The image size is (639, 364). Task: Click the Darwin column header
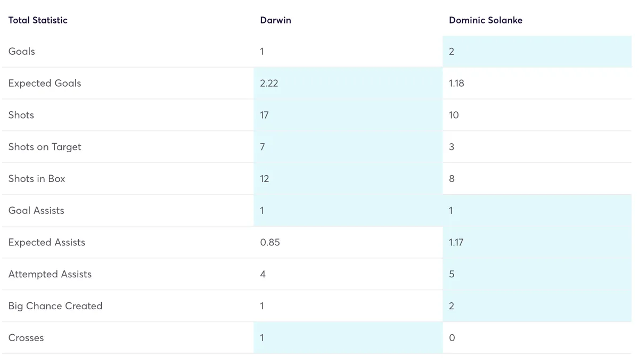coord(275,20)
